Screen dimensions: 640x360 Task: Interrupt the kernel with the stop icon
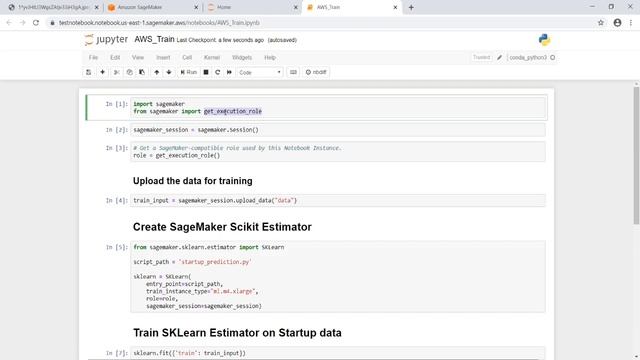point(206,72)
